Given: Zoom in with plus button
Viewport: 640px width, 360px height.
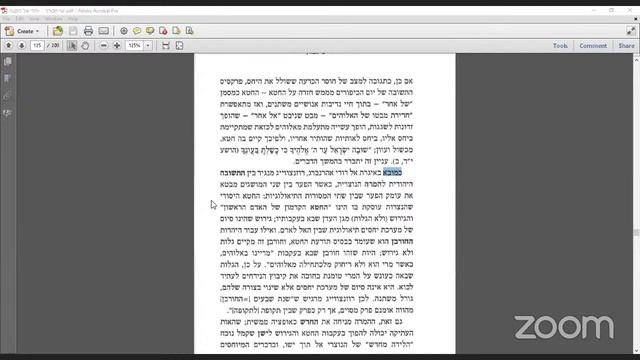Looking at the screenshot, I should 117,46.
